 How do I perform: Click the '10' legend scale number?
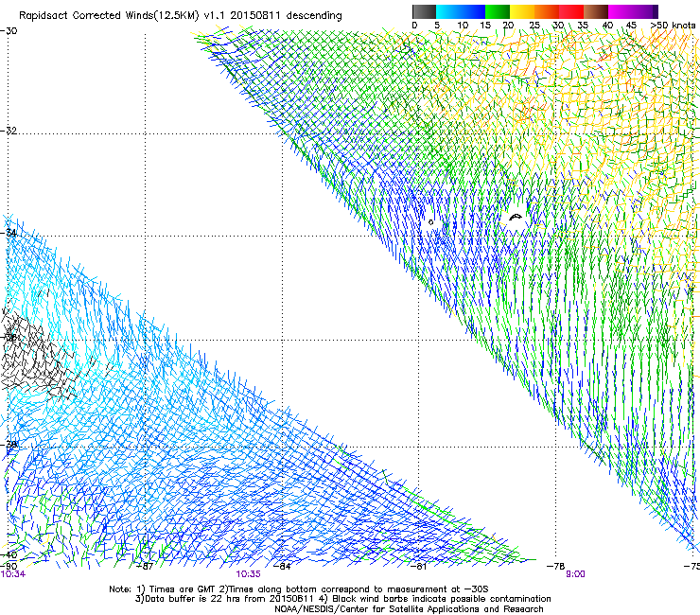click(x=463, y=25)
